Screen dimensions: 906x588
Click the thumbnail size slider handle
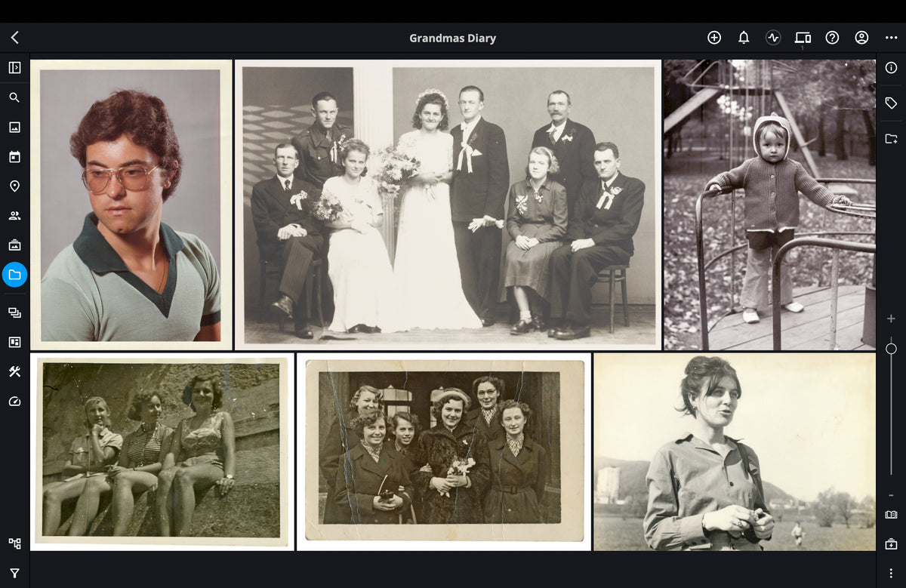891,349
